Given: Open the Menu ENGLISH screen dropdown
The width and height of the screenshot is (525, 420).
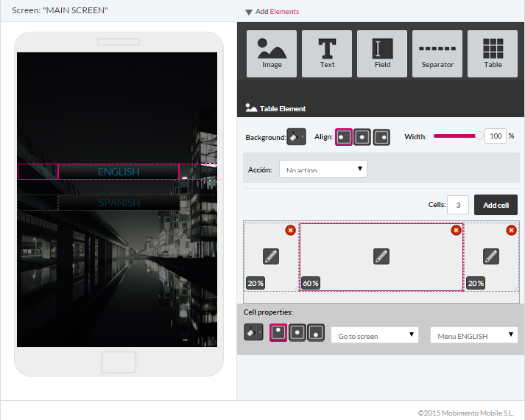Looking at the screenshot, I should tap(473, 335).
